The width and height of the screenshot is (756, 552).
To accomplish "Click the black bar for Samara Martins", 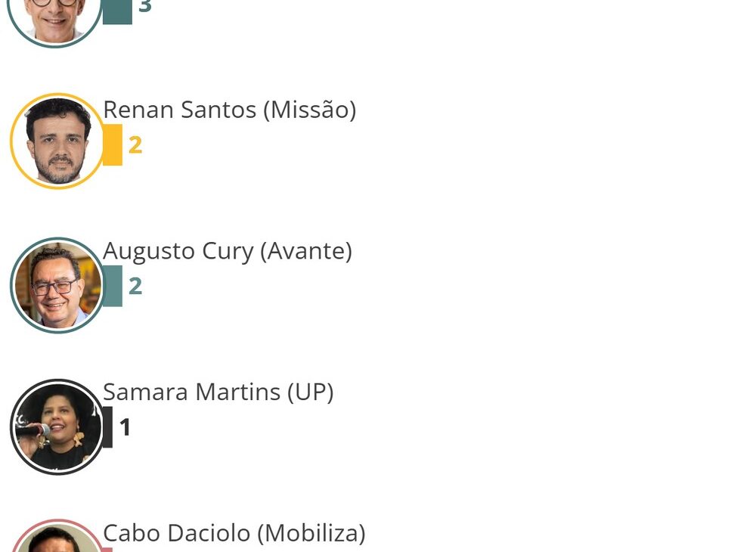I will tap(108, 427).
